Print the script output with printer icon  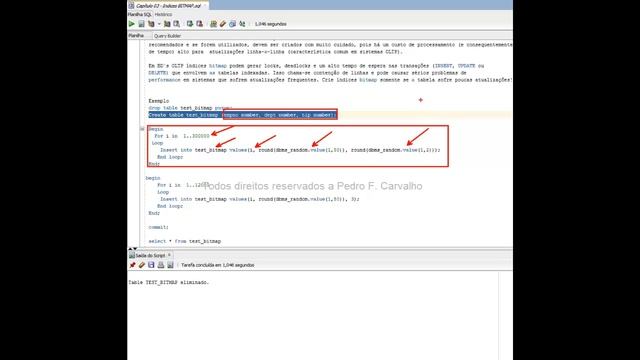[x=161, y=265]
